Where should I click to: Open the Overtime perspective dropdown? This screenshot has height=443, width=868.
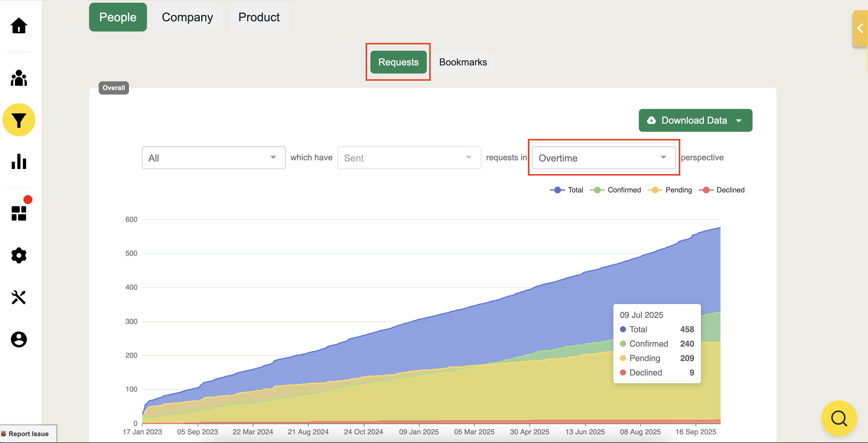tap(603, 158)
